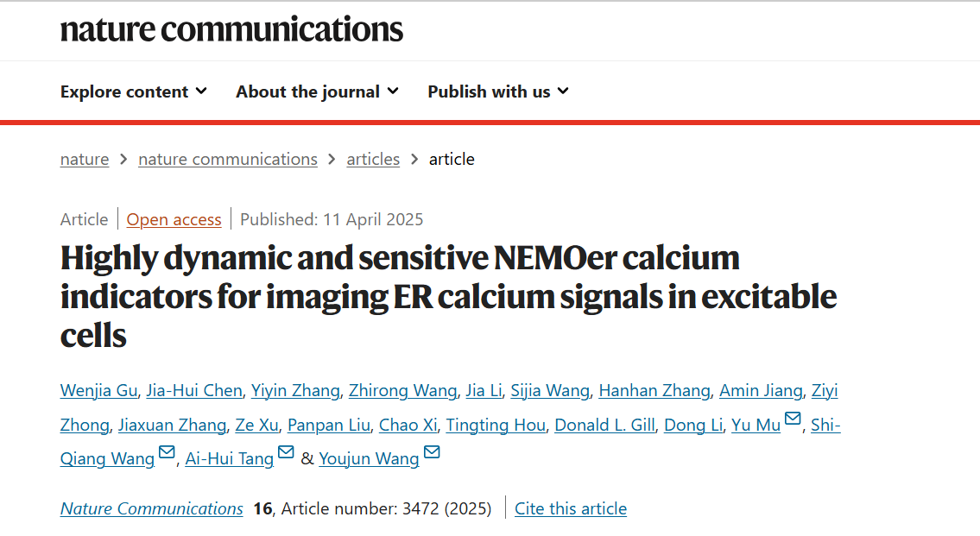This screenshot has width=980, height=536.
Task: Click the envelope icon after Shi-Qiang Wang
Action: click(167, 451)
